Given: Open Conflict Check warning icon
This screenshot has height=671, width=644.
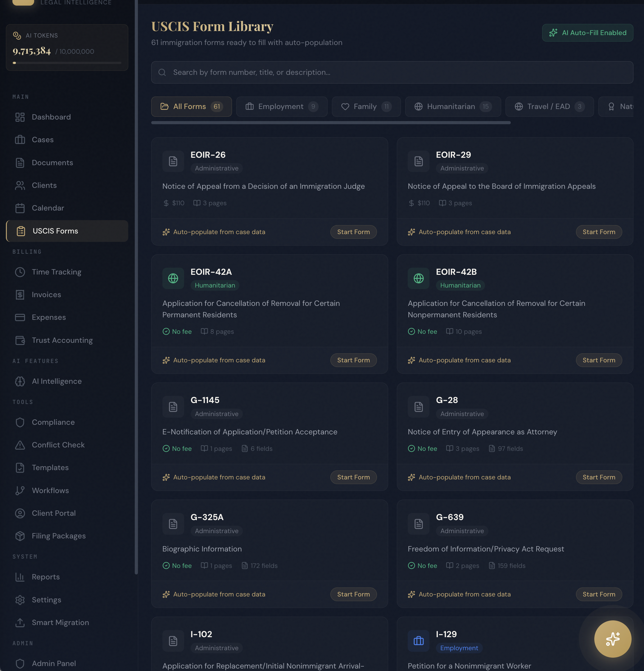Looking at the screenshot, I should [20, 445].
